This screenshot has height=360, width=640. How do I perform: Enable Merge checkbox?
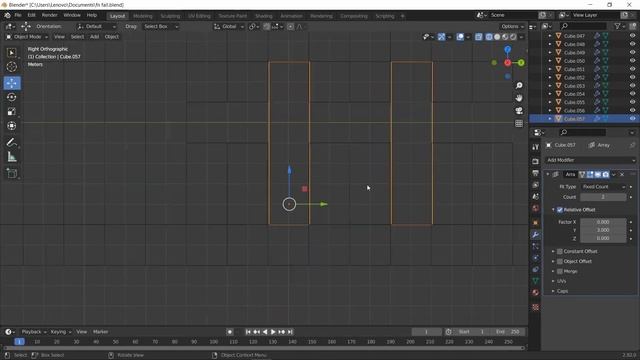560,271
